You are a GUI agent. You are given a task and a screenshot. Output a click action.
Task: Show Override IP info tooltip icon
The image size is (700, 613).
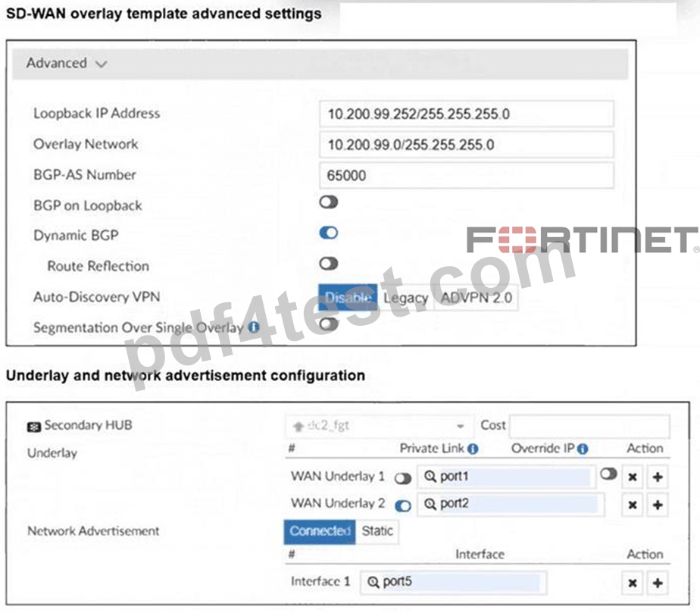pyautogui.click(x=583, y=449)
